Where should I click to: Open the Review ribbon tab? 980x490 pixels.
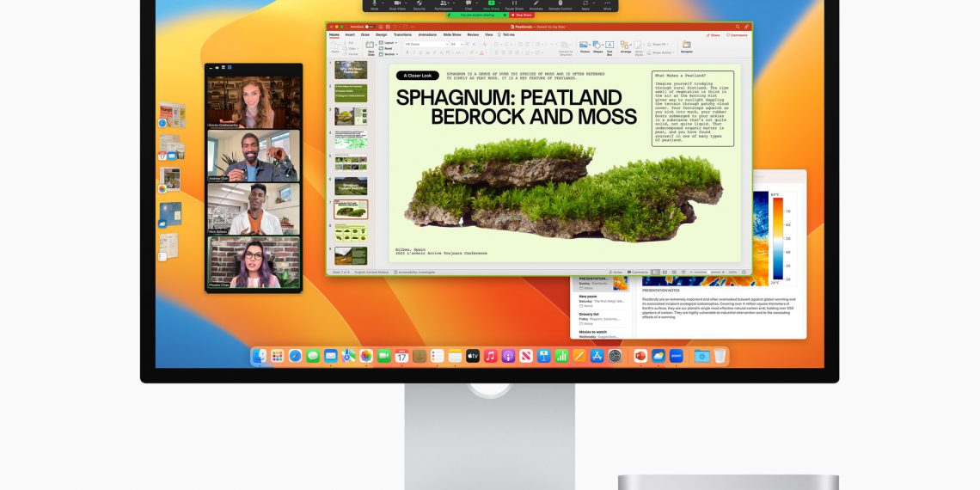(473, 35)
